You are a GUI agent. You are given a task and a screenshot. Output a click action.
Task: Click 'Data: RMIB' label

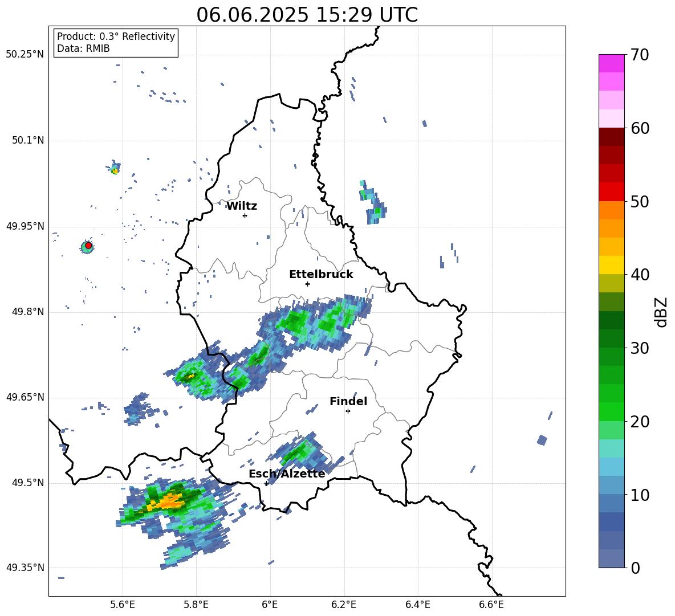click(x=83, y=48)
